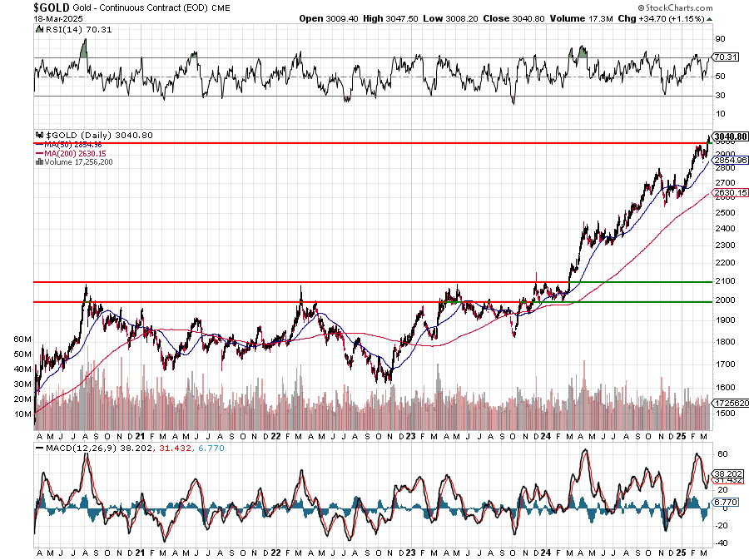Click the '$GOLD (Daily) 3040.80' legend text
This screenshot has height=560, width=749.
pyautogui.click(x=99, y=136)
